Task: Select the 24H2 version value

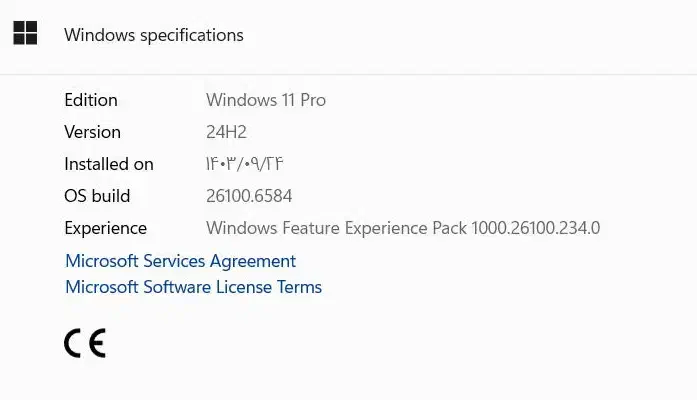Action: click(226, 132)
